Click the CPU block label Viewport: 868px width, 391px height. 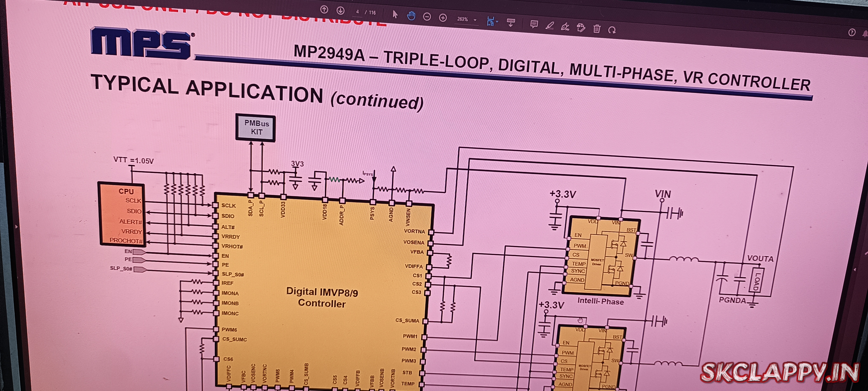(x=126, y=191)
